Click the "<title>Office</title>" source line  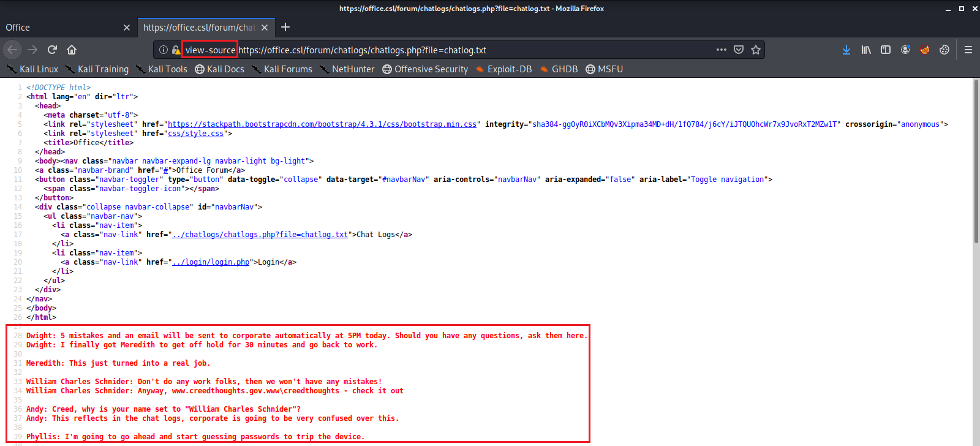(88, 143)
